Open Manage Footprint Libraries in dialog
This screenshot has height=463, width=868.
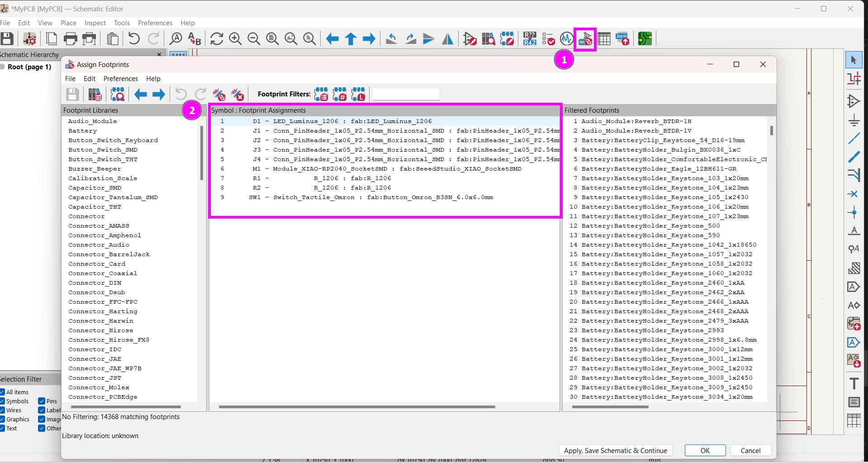95,94
